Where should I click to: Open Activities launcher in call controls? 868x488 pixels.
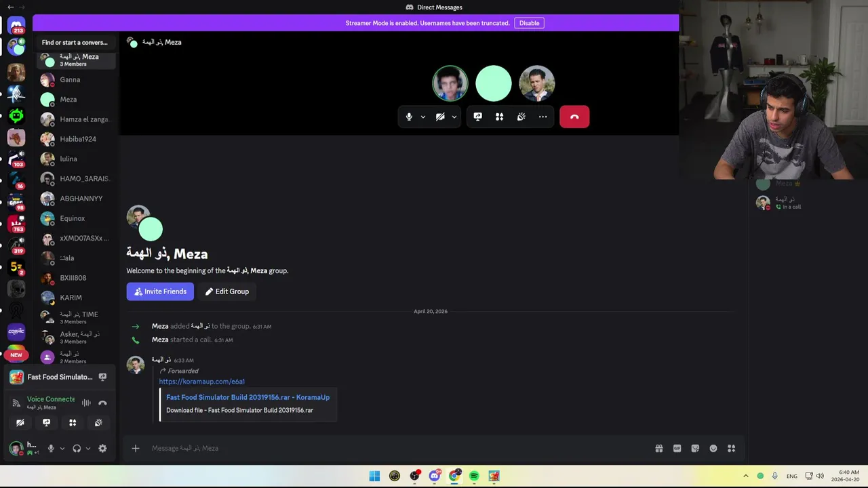click(499, 117)
